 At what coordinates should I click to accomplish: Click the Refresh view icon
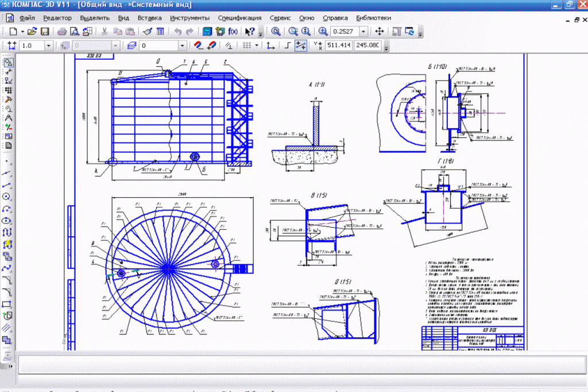click(x=409, y=32)
